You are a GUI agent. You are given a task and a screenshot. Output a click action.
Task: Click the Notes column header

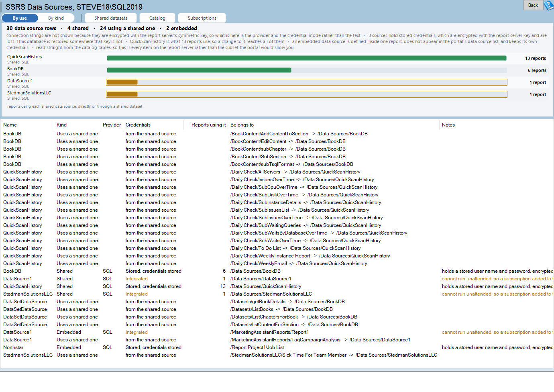(x=497, y=125)
